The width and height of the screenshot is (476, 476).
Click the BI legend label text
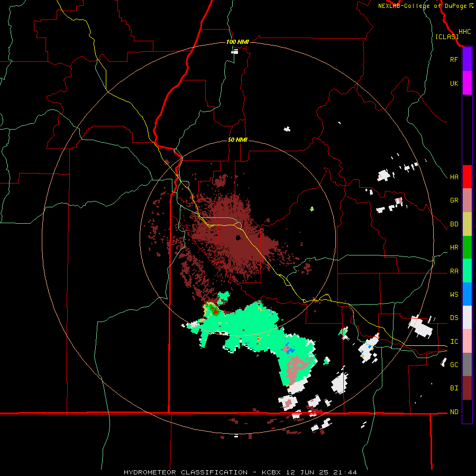tap(454, 388)
